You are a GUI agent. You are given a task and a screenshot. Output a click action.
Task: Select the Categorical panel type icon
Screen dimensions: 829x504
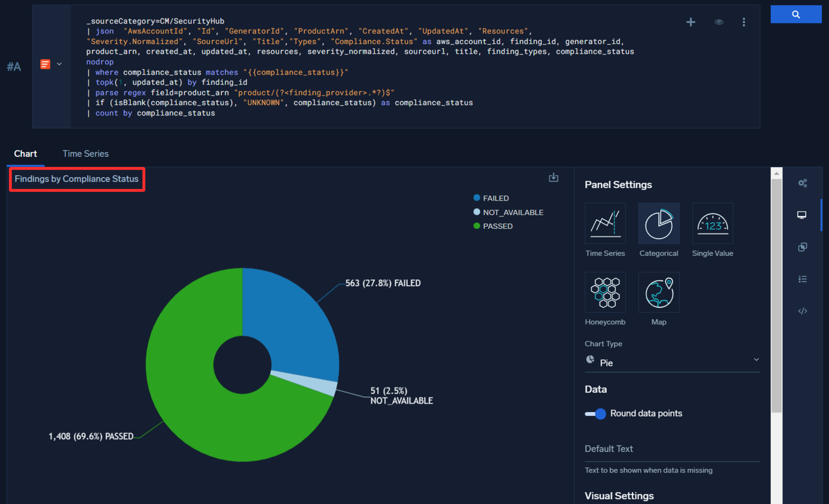659,223
